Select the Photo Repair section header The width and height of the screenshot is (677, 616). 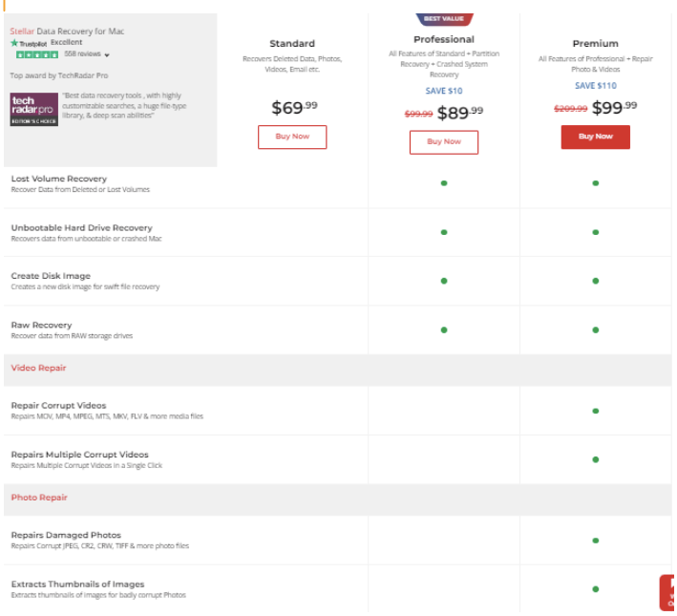tap(39, 498)
